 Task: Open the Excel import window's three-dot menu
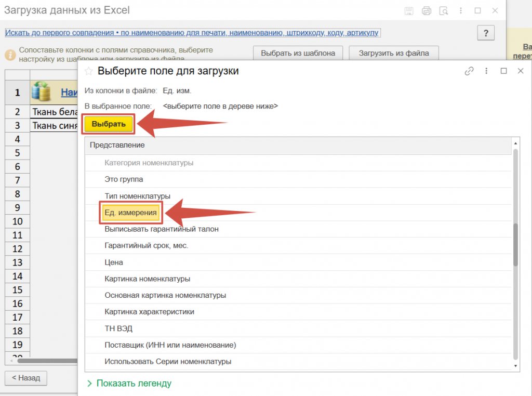(x=461, y=10)
